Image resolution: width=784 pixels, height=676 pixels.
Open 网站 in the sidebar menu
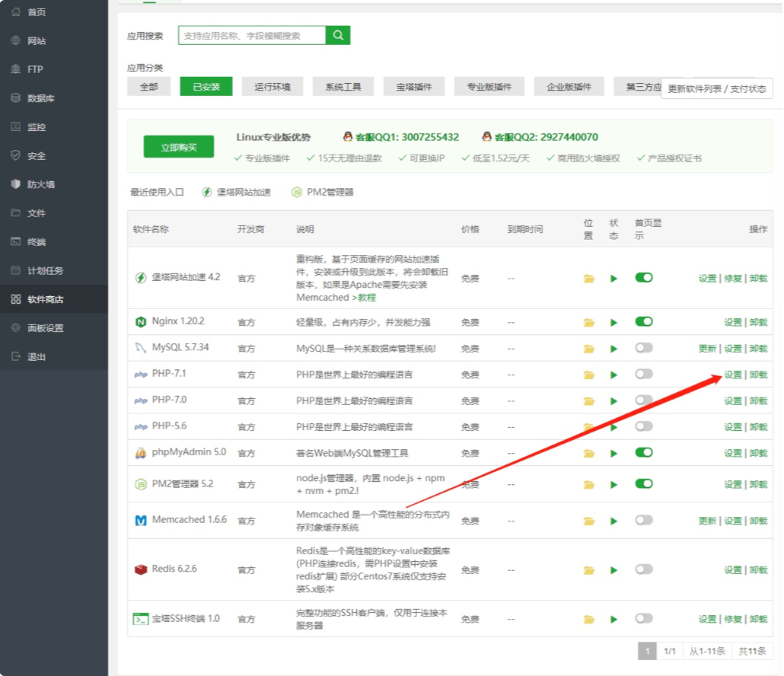(54, 40)
